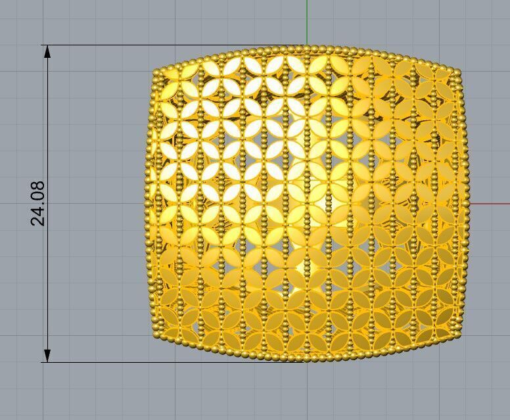This screenshot has height=420, width=510.
Task: Select the 24.08 dimension text
Action: point(37,204)
